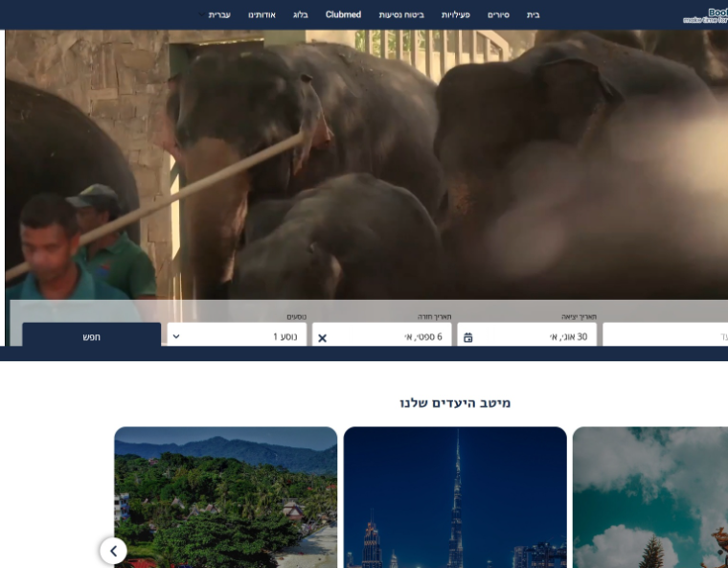Open the בית home menu item
Viewport: 728px width, 568px height.
(x=533, y=15)
